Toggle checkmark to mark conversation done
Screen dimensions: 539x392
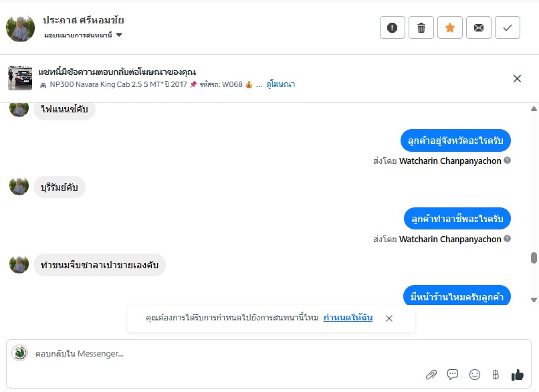[508, 27]
